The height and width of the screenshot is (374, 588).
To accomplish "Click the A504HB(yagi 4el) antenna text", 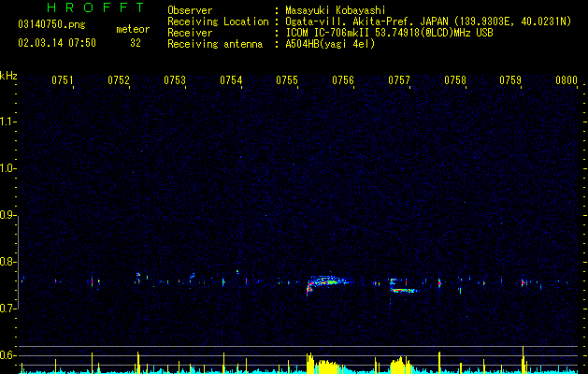I will (x=330, y=44).
